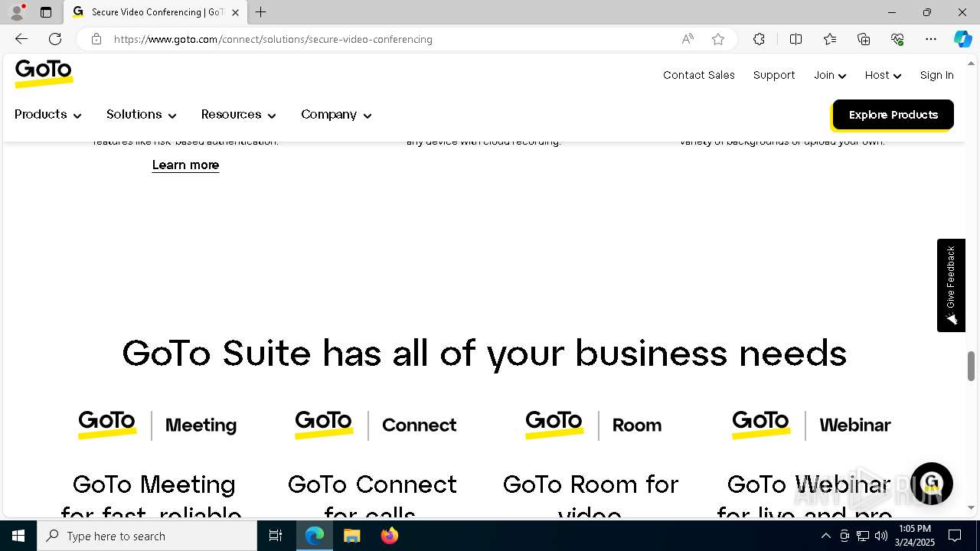Open tab actions menu
Viewport: 980px width, 551px height.
tap(46, 12)
